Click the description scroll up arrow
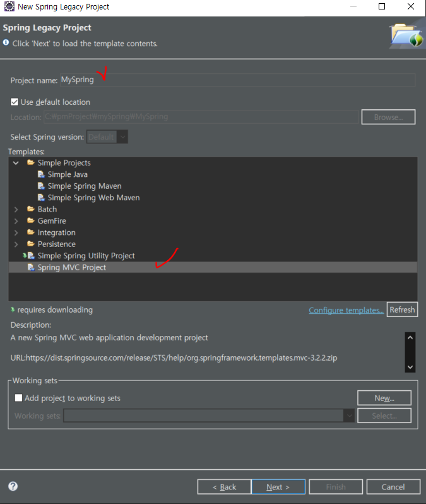 (410, 337)
